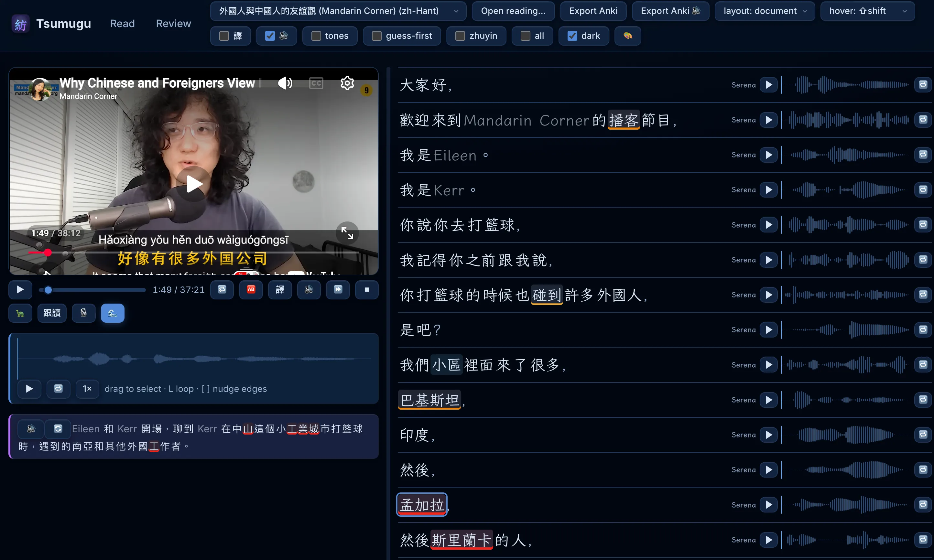Enable the all checkbox
Viewport: 934px width, 560px height.
(x=525, y=36)
